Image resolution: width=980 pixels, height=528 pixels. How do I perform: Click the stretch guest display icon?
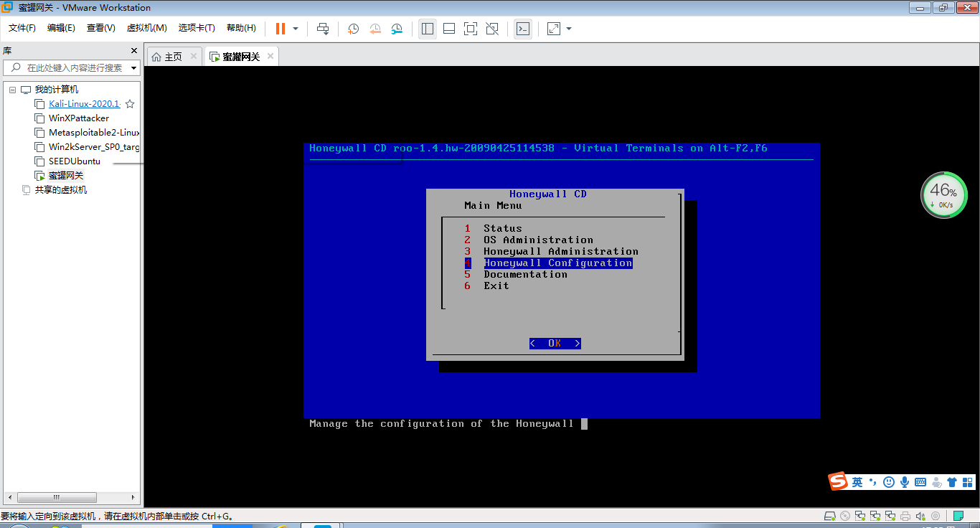point(554,29)
